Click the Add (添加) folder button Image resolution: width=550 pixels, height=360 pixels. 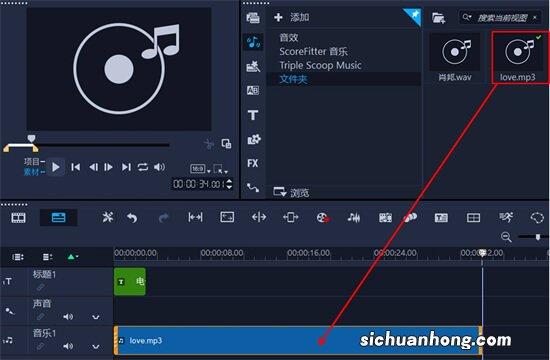pyautogui.click(x=291, y=17)
